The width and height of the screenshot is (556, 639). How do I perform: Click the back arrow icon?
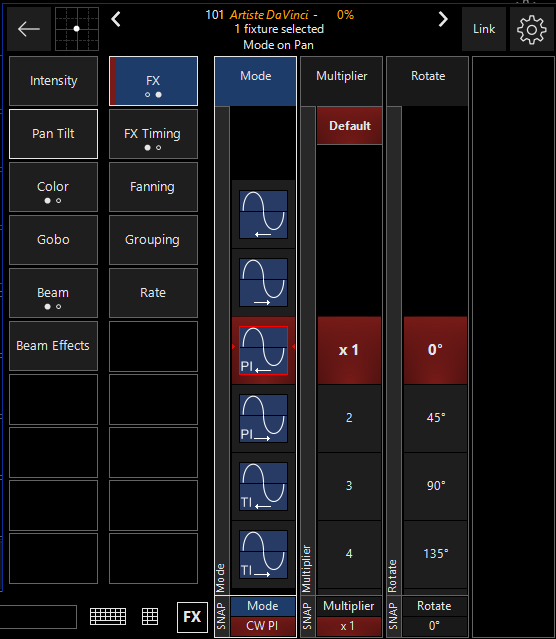(29, 29)
